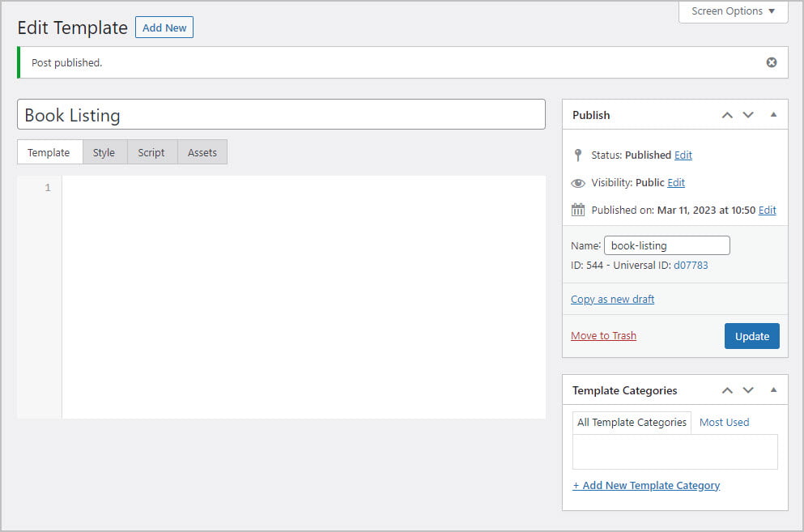
Task: Collapse the Publish panel
Action: (773, 115)
